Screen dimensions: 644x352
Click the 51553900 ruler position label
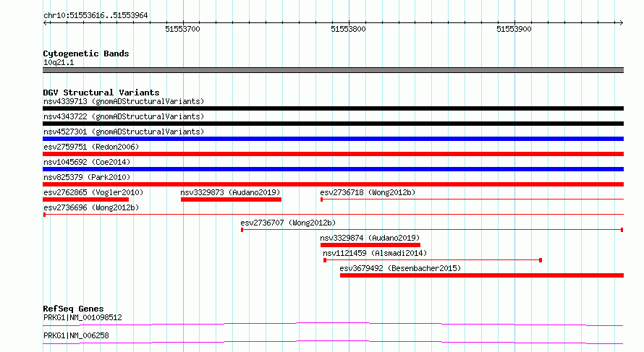pyautogui.click(x=514, y=29)
